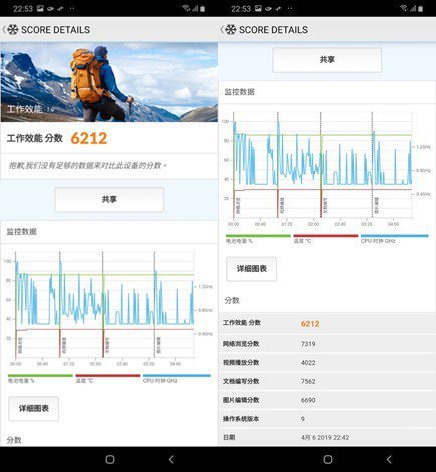Select the 网络浏览分数 7319 row

[327, 344]
